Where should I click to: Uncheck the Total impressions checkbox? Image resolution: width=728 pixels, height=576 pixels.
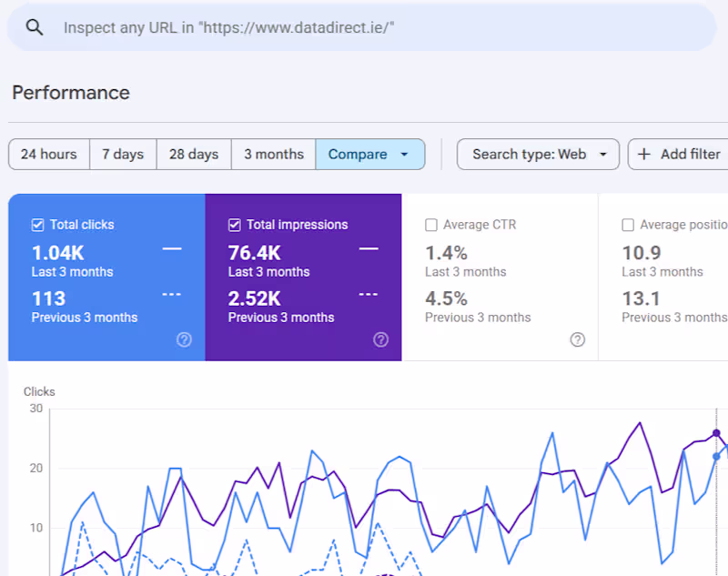pyautogui.click(x=235, y=225)
